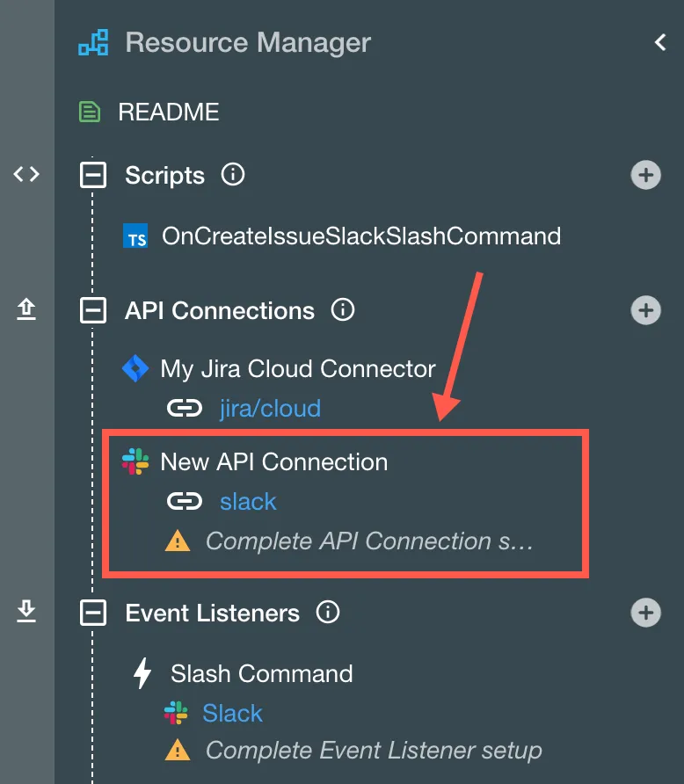Add a new event listener with plus button
Image resolution: width=684 pixels, height=784 pixels.
[646, 613]
